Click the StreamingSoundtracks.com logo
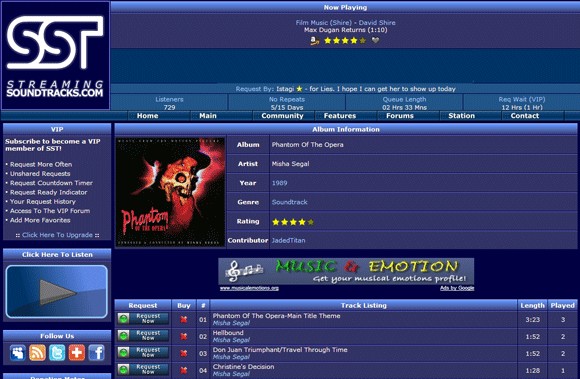 click(55, 55)
